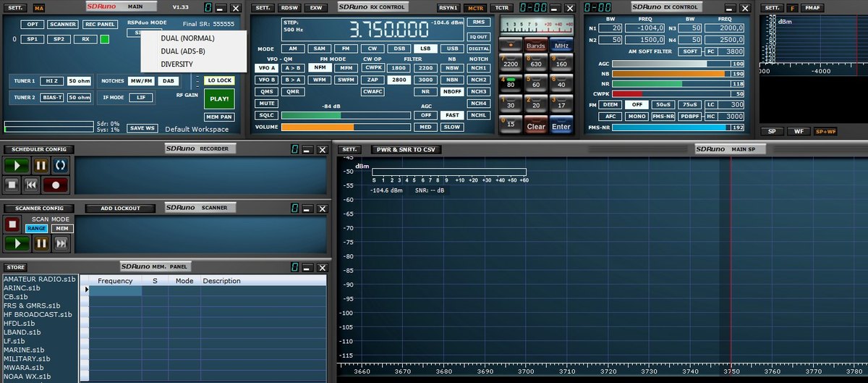Choose the 30 band keypad key
The width and height of the screenshot is (868, 383).
coord(511,104)
